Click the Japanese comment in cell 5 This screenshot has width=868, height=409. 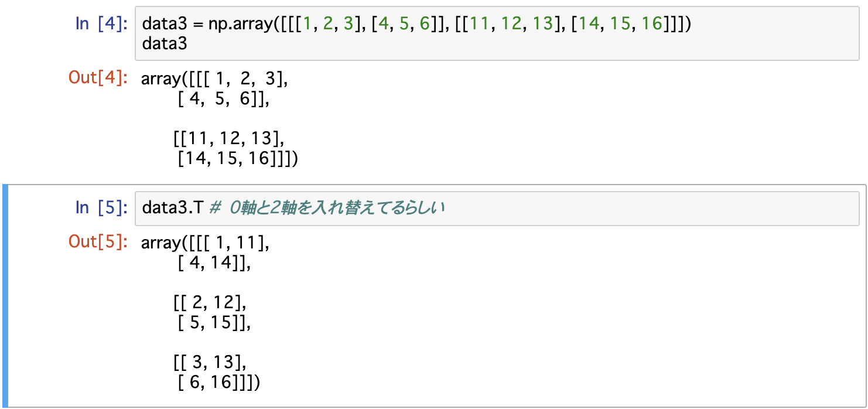pyautogui.click(x=327, y=208)
